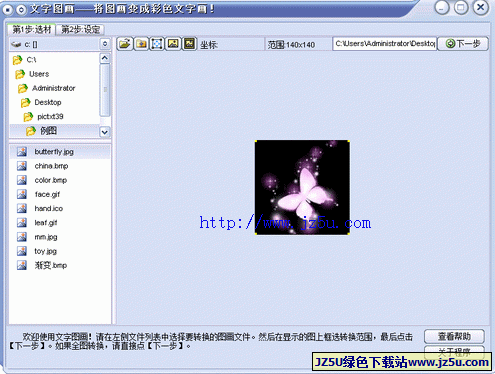The width and height of the screenshot is (495, 374).
Task: Click the butterfly.jpg file icon
Action: coord(22,152)
